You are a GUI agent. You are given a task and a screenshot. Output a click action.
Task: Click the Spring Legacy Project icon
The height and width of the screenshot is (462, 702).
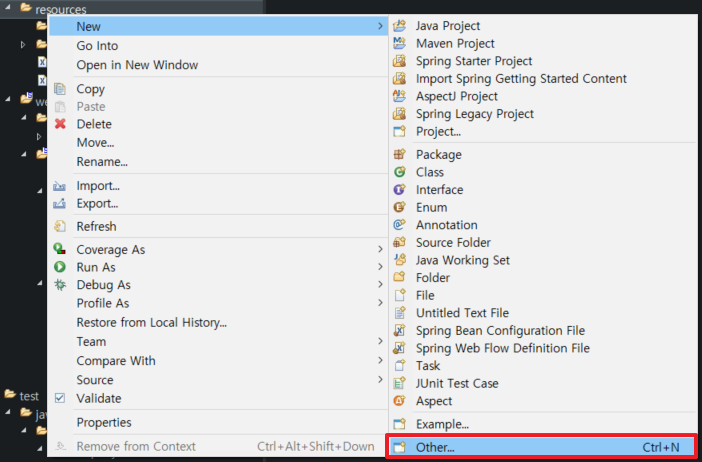click(399, 114)
